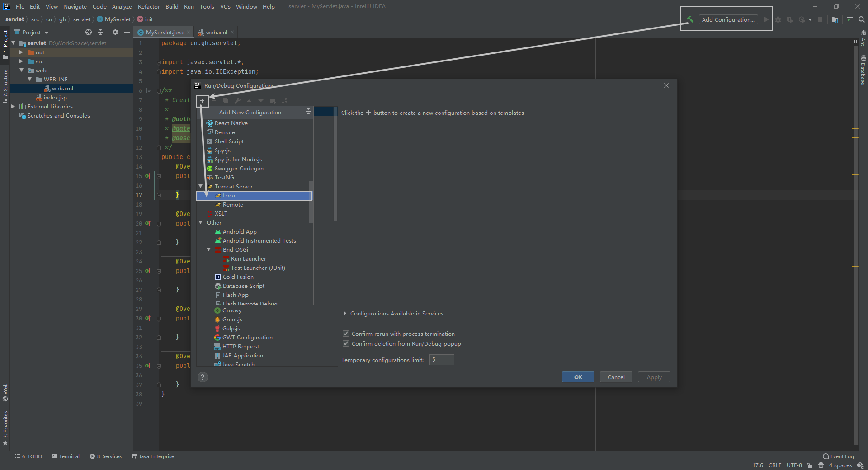Click the Cancel button in the dialog
Image resolution: width=868 pixels, height=470 pixels.
point(616,377)
